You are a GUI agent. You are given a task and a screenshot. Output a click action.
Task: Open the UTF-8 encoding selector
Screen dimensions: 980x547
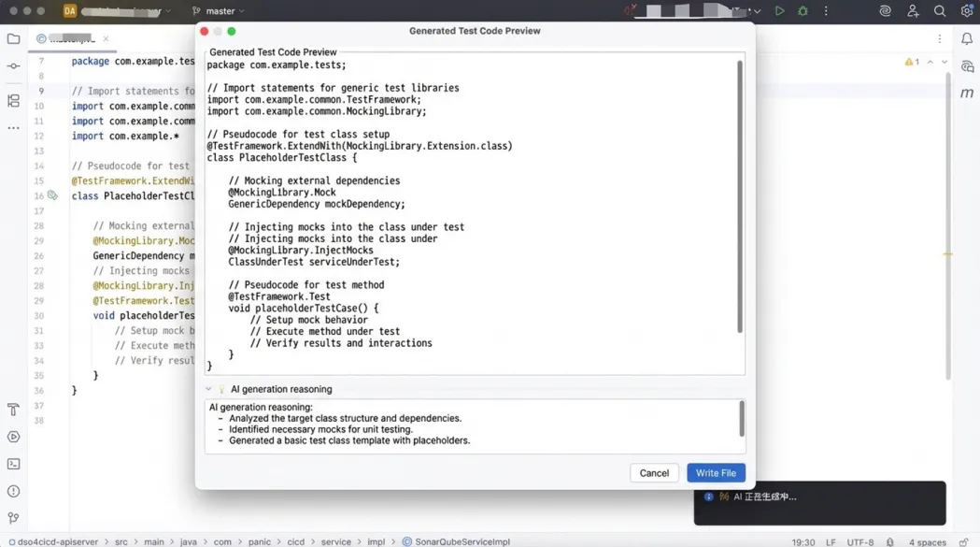pos(859,542)
